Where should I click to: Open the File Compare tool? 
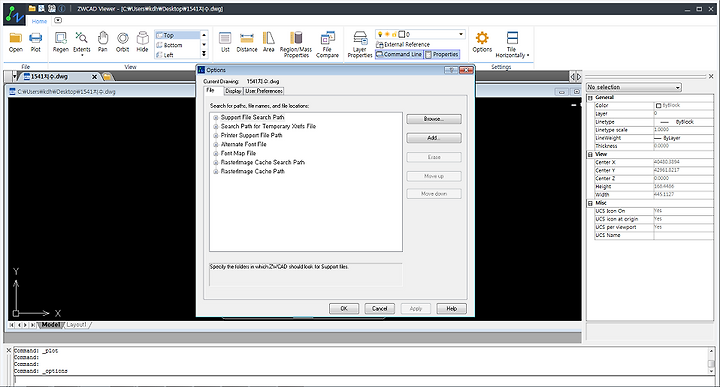[x=327, y=45]
